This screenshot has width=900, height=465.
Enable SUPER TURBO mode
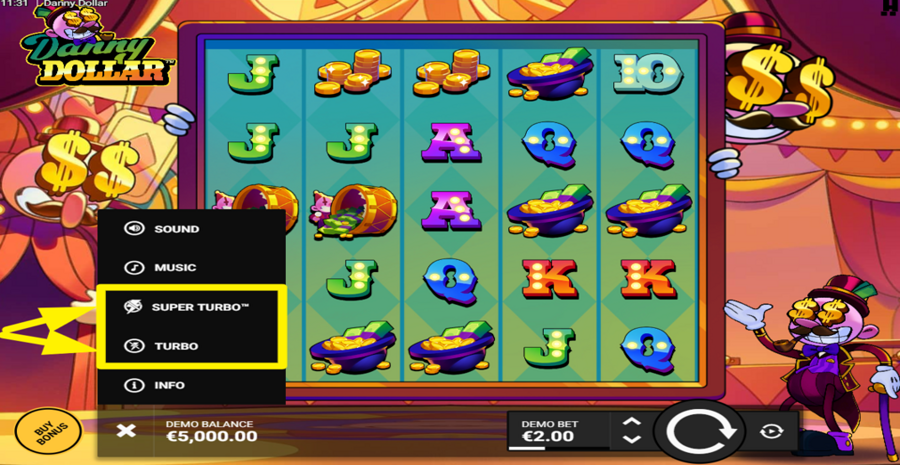[x=192, y=307]
